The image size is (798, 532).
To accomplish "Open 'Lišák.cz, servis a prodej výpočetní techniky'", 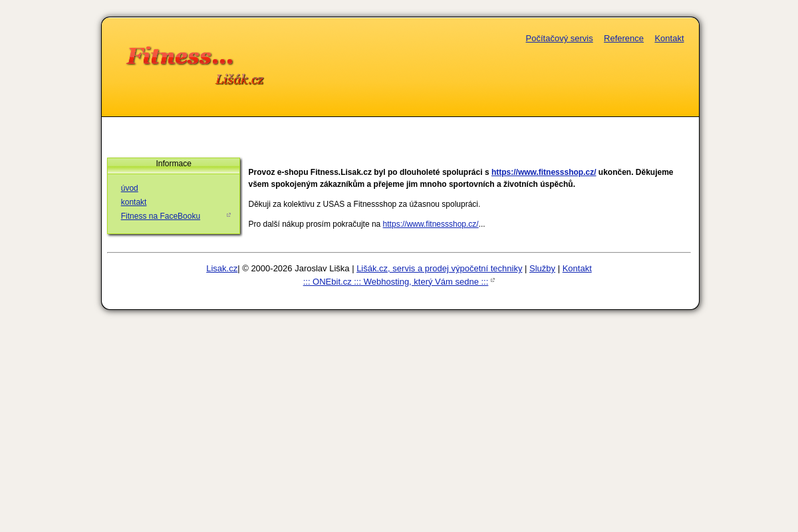I will pos(439,269).
